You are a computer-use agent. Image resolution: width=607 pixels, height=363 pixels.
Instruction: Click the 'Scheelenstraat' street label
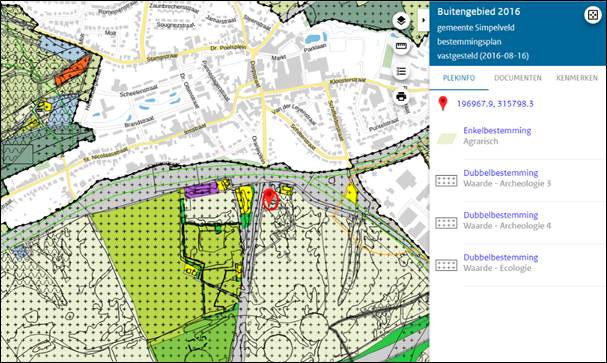click(138, 91)
